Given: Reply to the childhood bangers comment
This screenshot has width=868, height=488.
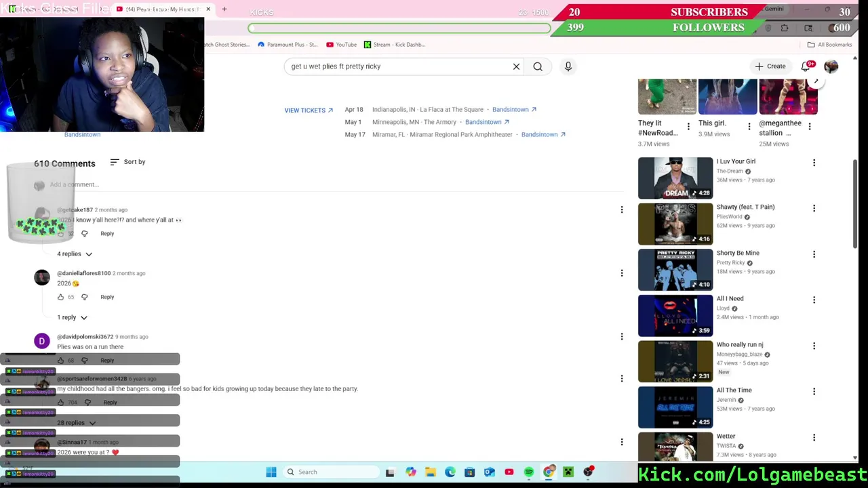Looking at the screenshot, I should 110,403.
